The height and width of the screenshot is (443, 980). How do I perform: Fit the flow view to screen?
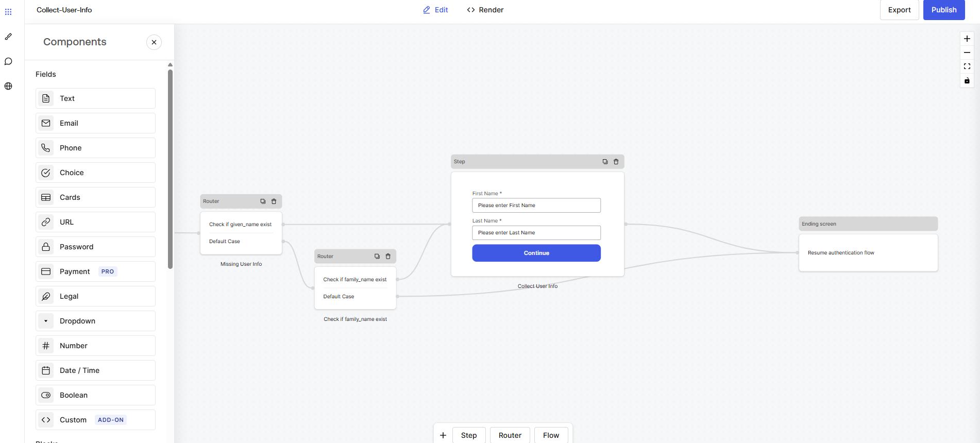(x=967, y=66)
